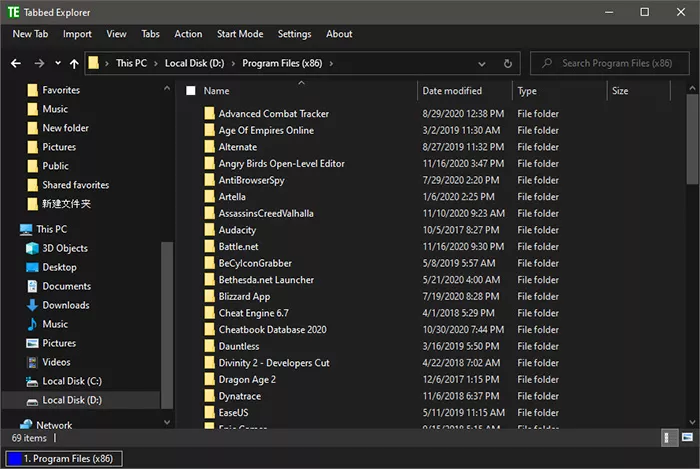
Task: Click the navigation pane scroll down arrow
Action: 167,422
